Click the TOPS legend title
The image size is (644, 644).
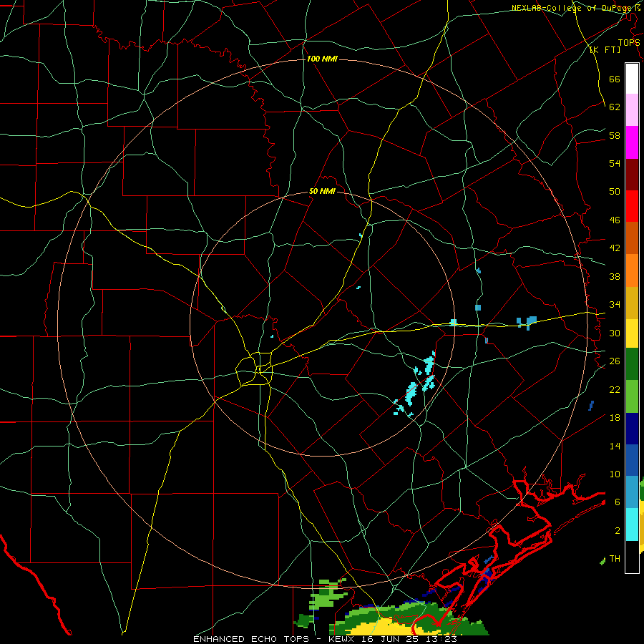pos(629,42)
